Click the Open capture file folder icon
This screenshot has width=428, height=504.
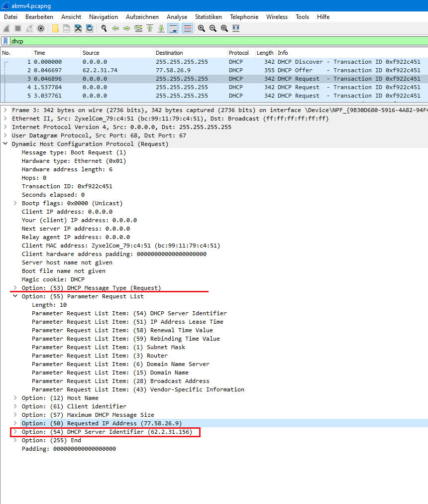(x=56, y=28)
